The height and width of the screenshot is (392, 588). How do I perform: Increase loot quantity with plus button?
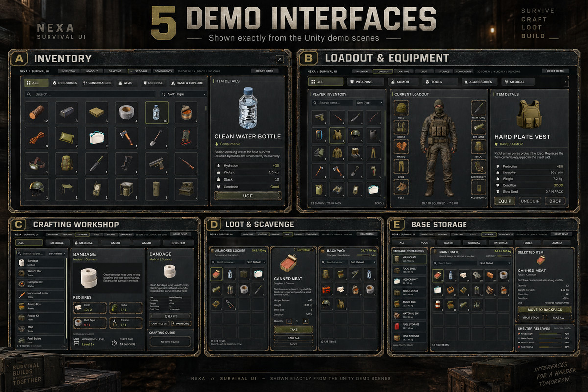point(305,321)
